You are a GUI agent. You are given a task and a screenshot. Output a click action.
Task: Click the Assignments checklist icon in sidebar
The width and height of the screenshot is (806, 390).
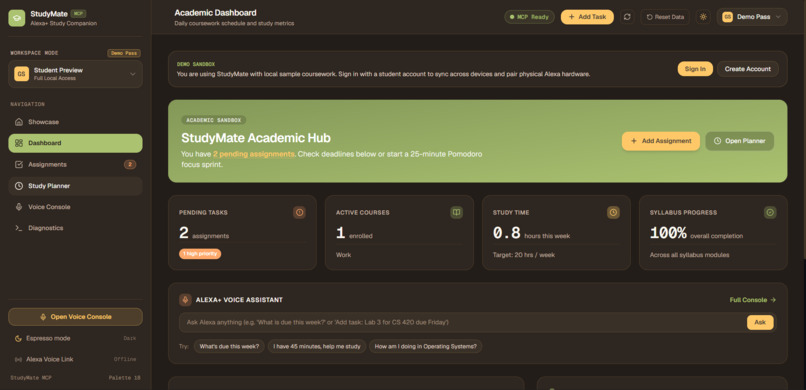[x=19, y=164]
